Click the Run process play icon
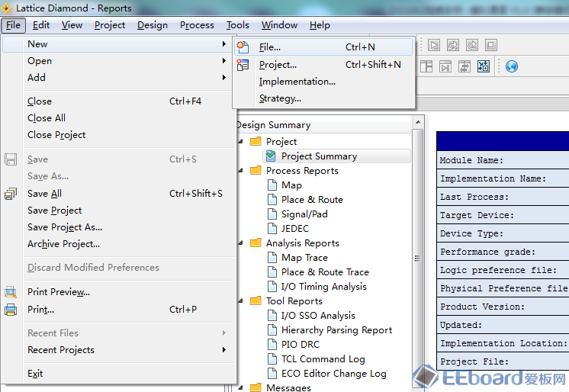The height and width of the screenshot is (392, 569). click(434, 45)
